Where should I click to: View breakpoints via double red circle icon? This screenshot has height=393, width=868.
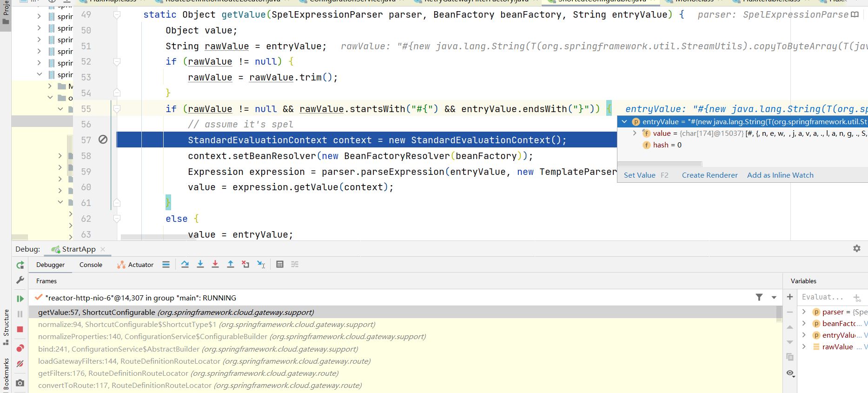20,348
